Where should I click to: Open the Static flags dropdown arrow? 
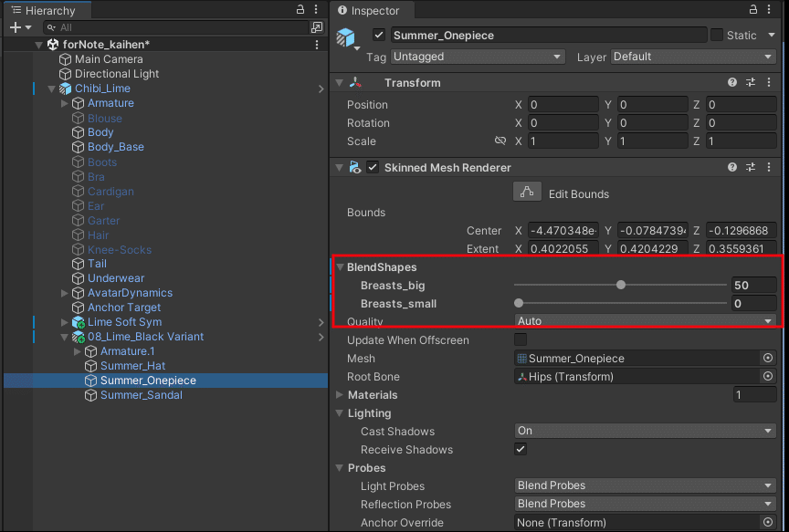click(771, 36)
